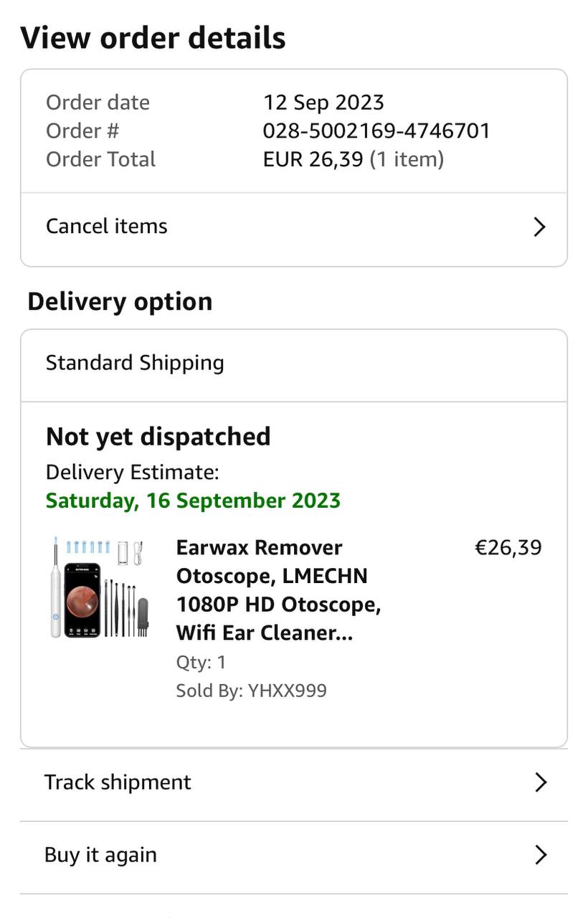The image size is (588, 918).
Task: Open the Earwax Remover Otoscope product title
Action: 278,590
